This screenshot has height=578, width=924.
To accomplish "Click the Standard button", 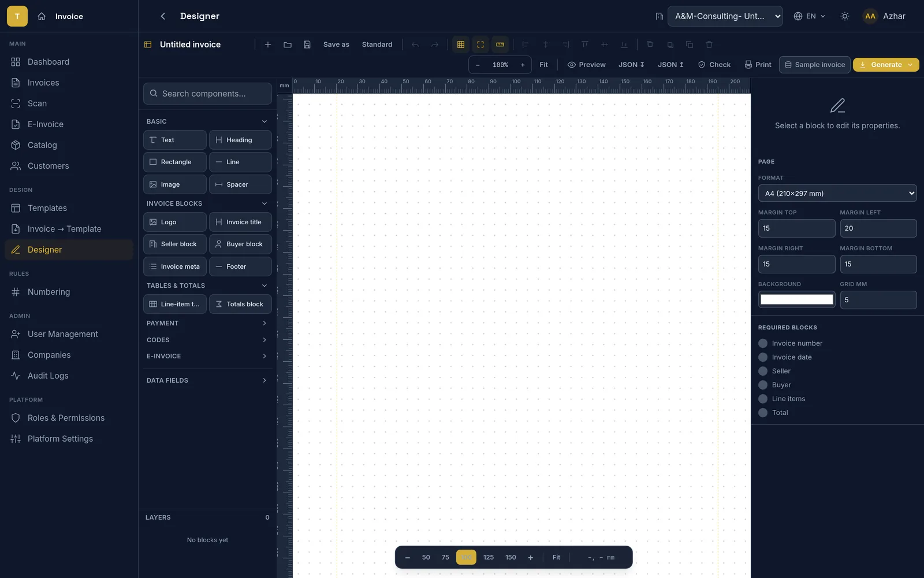I will pos(377,45).
